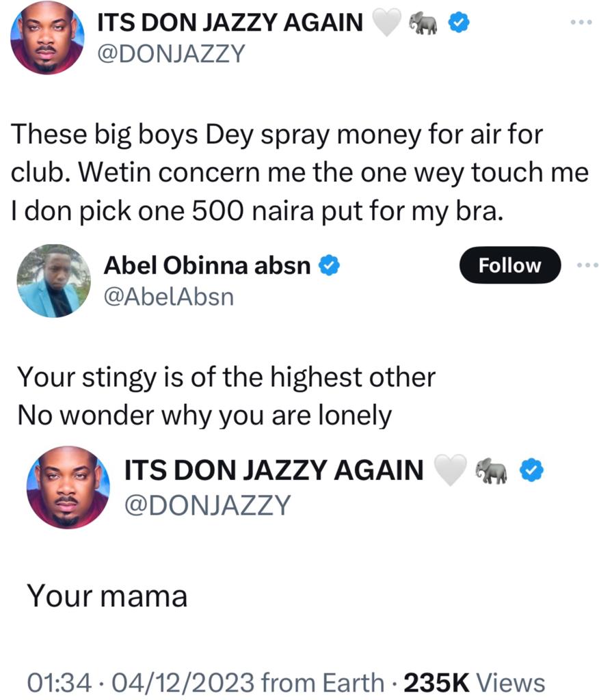Click the elephant emoji in the first tweet header
Screen dimensions: 599x700
pyautogui.click(x=423, y=25)
